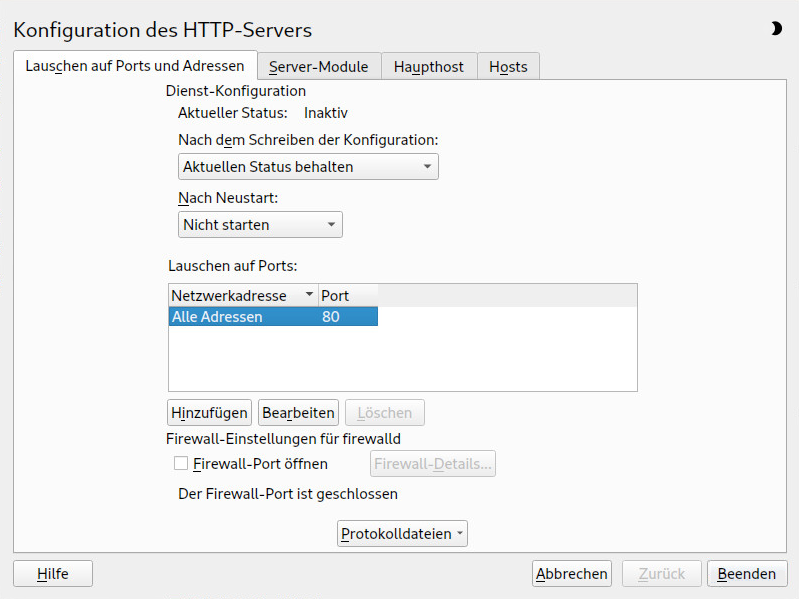Select Lauschen auf Ports und Adressen tab
799x599 pixels.
pos(135,66)
